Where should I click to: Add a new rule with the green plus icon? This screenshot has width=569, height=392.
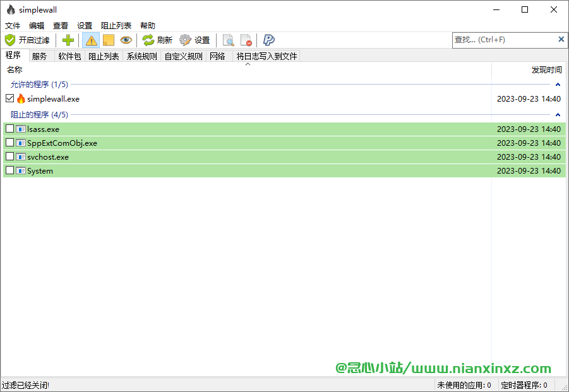(x=68, y=40)
